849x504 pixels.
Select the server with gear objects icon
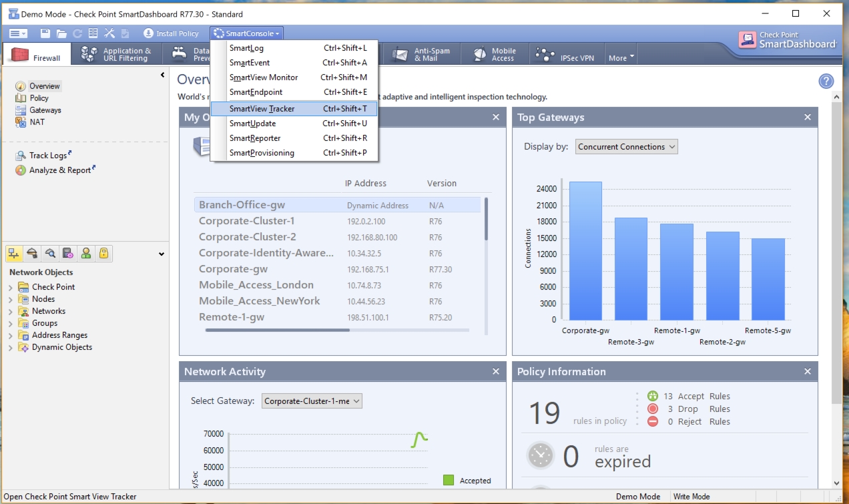(x=67, y=254)
